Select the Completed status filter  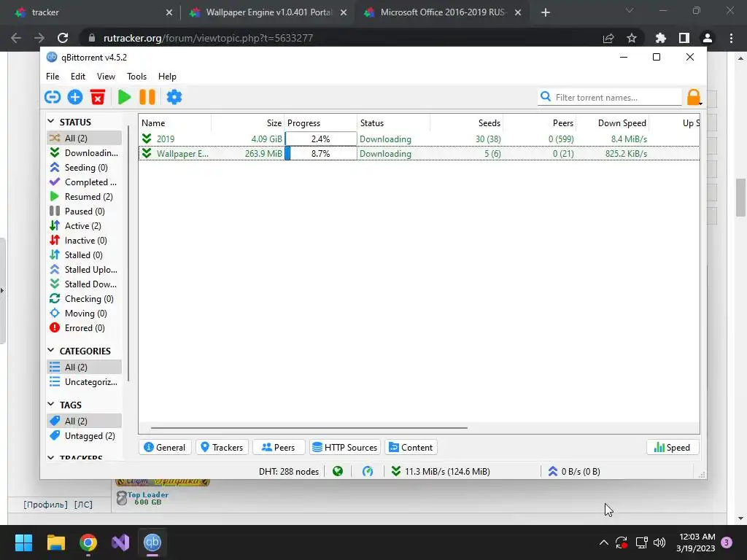tap(85, 182)
